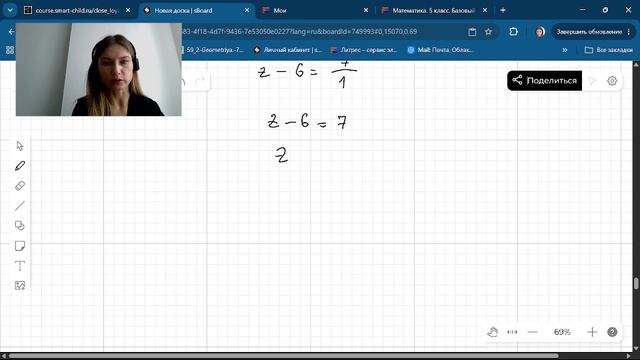Image resolution: width=640 pixels, height=360 pixels.
Task: Select the Insert image tool
Action: (20, 285)
